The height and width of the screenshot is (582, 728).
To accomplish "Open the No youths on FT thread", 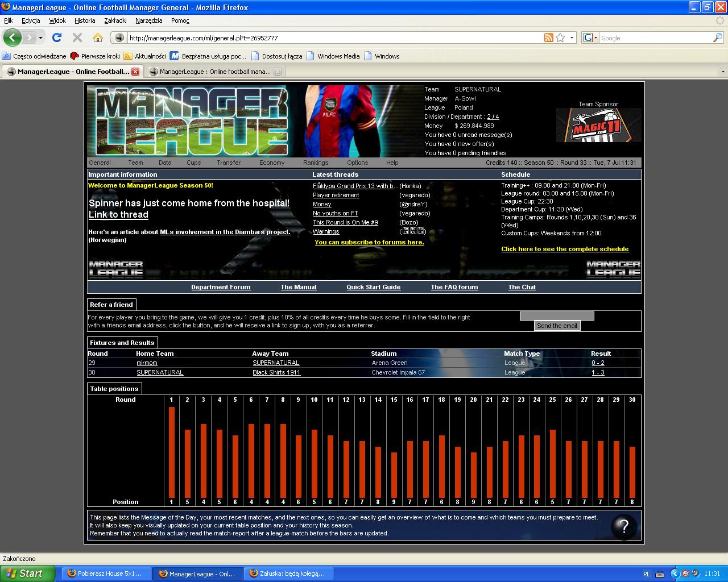I will coord(336,213).
